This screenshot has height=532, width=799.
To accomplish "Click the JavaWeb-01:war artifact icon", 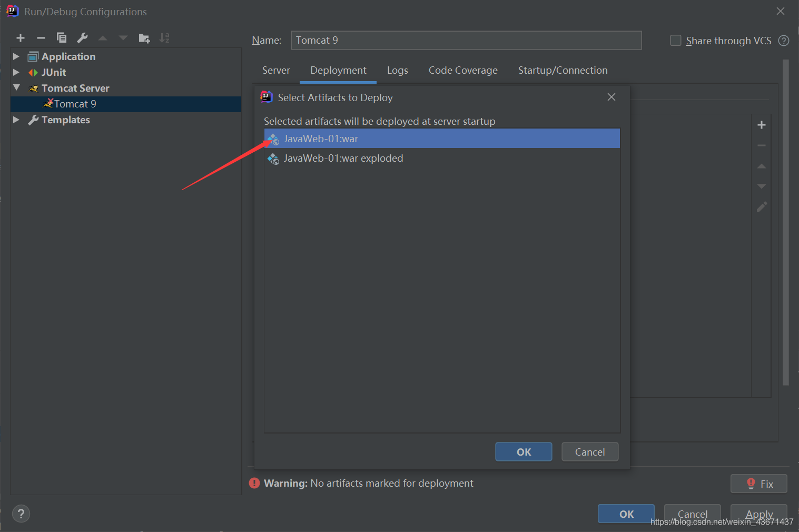I will point(273,139).
